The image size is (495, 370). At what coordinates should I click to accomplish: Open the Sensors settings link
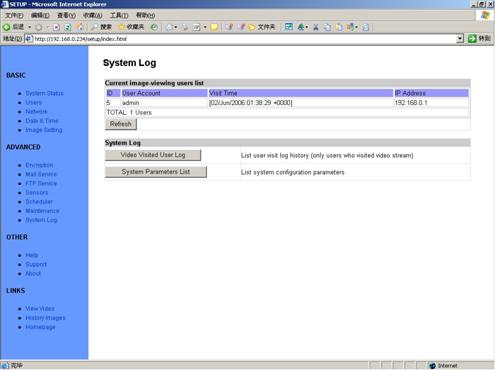tap(37, 192)
